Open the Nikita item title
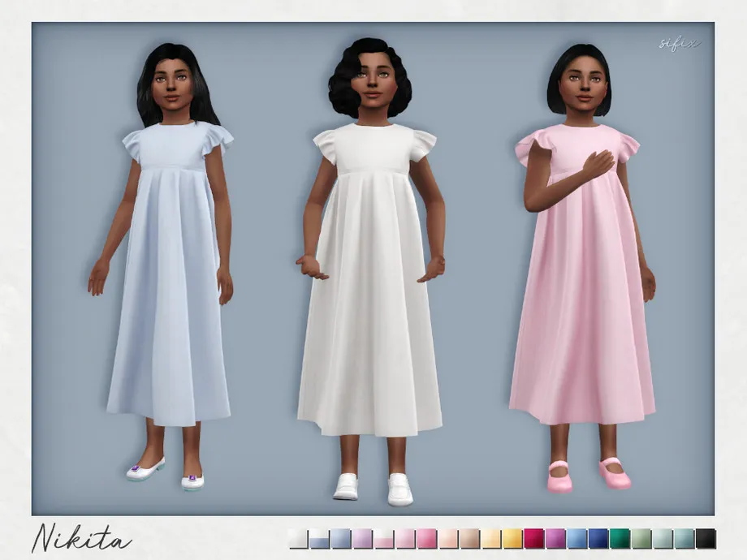This screenshot has width=747, height=560. pyautogui.click(x=81, y=538)
